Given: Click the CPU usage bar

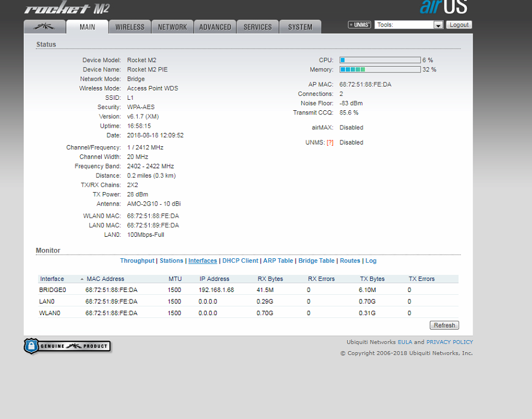Looking at the screenshot, I should [x=380, y=60].
